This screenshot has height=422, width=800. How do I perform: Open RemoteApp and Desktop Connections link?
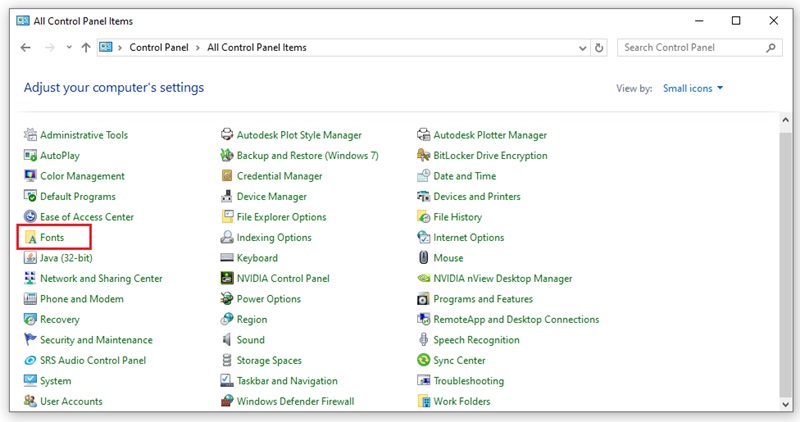tap(516, 319)
